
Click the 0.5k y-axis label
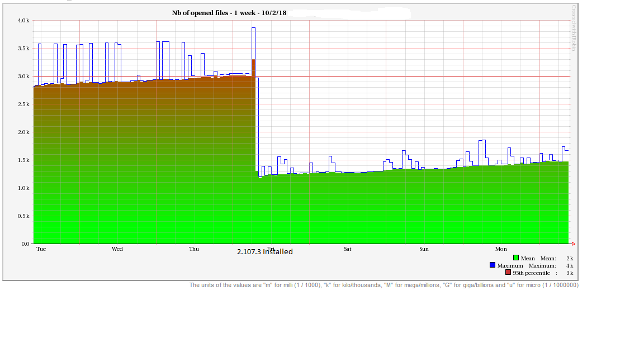tap(23, 216)
